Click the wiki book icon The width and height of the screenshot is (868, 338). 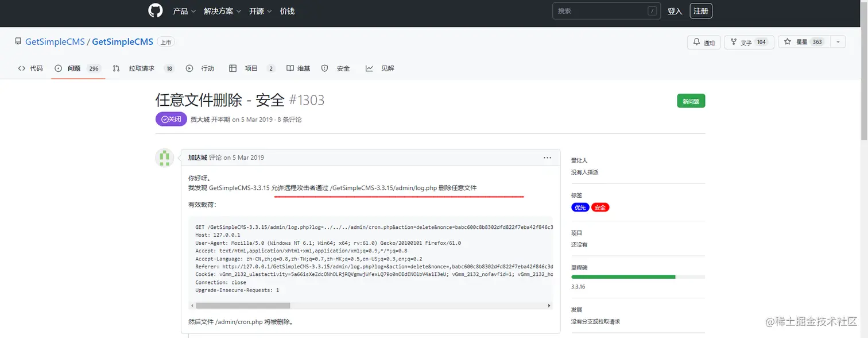point(290,68)
